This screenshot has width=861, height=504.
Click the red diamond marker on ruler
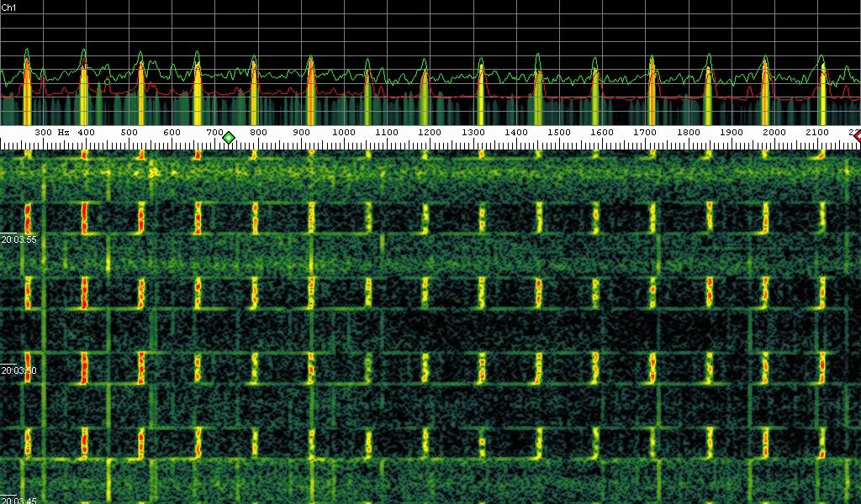coord(857,137)
